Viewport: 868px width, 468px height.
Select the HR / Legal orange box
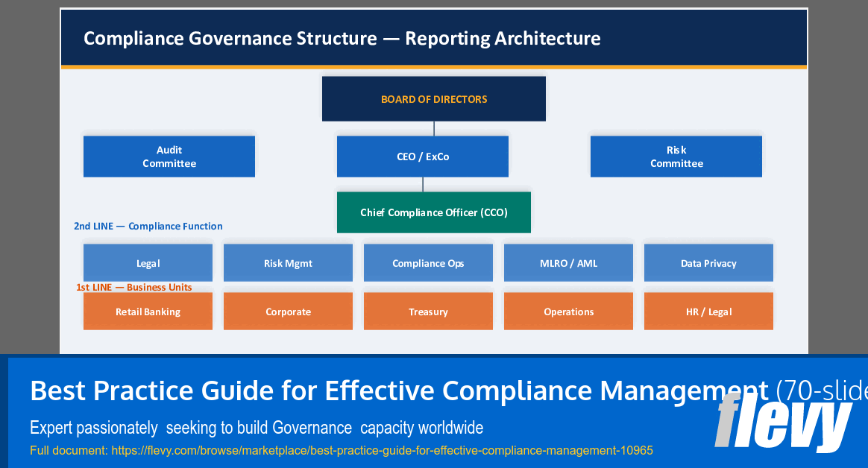(708, 311)
